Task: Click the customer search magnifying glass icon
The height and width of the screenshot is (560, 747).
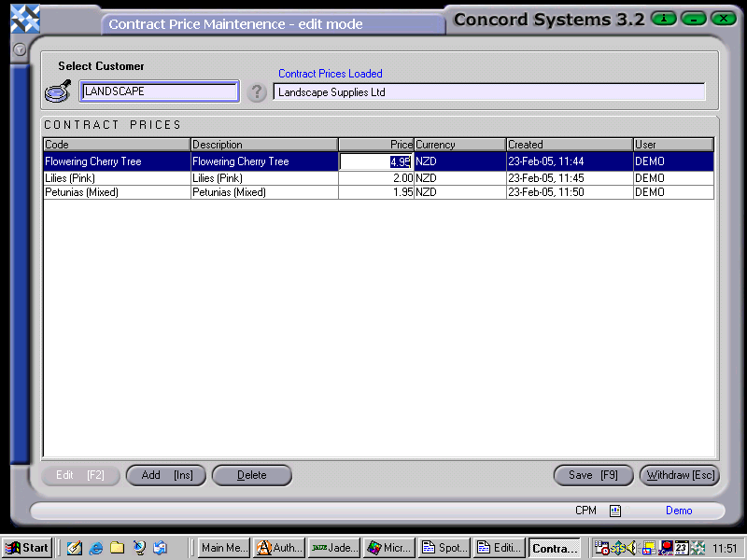Action: pos(57,91)
